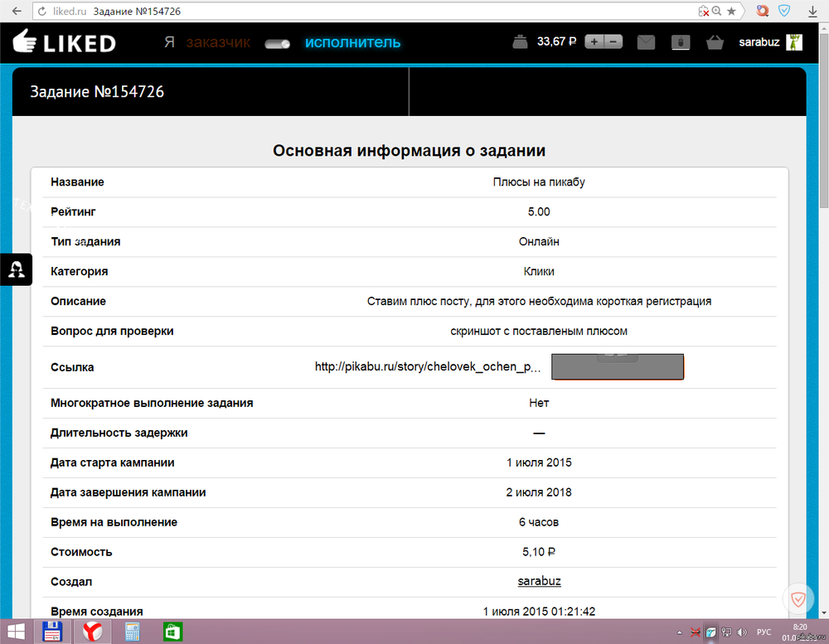Click the user avatar picture
Image resolution: width=829 pixels, height=644 pixels.
click(x=794, y=42)
